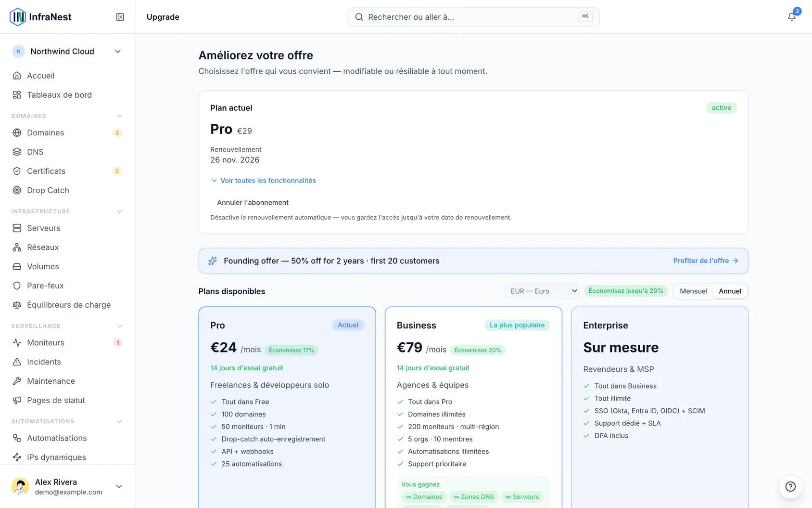812x508 pixels.
Task: Select the Business plan card title
Action: tap(417, 325)
